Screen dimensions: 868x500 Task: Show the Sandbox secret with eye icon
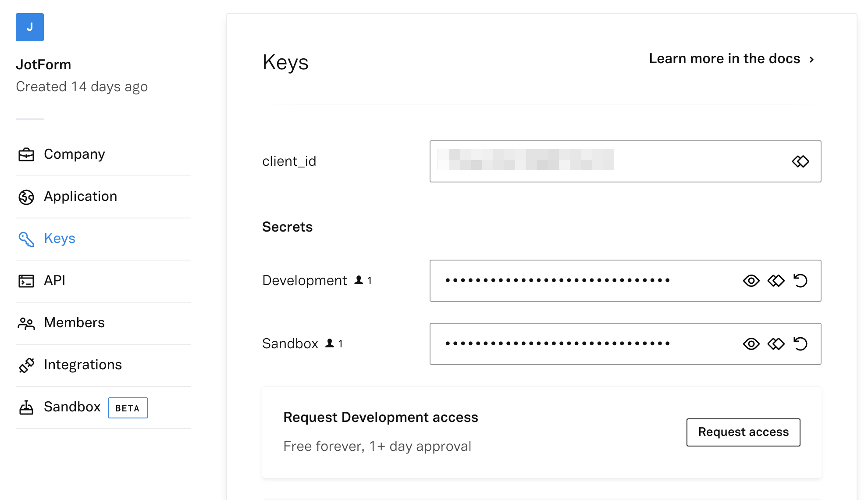coord(751,344)
